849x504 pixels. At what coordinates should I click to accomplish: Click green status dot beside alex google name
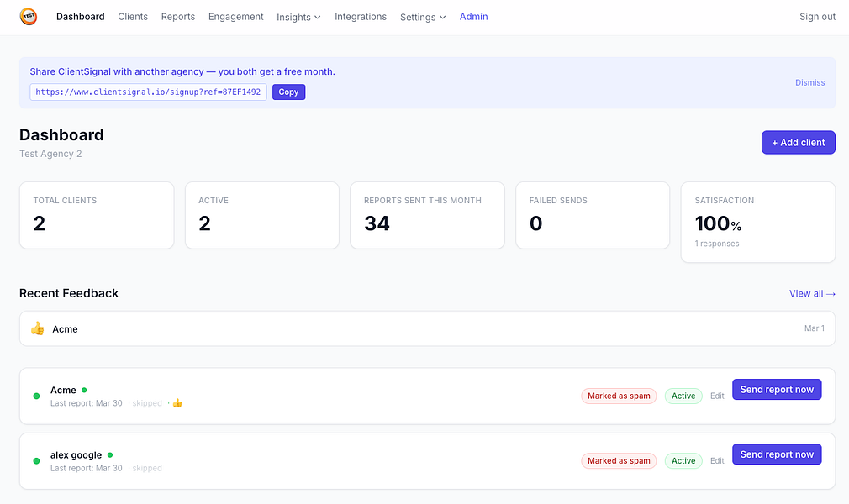click(110, 454)
